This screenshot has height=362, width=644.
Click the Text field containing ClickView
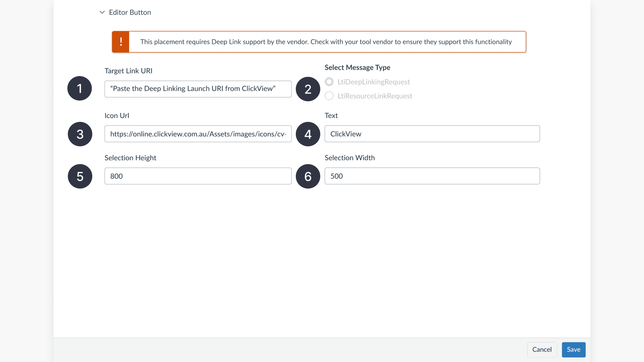click(x=432, y=134)
